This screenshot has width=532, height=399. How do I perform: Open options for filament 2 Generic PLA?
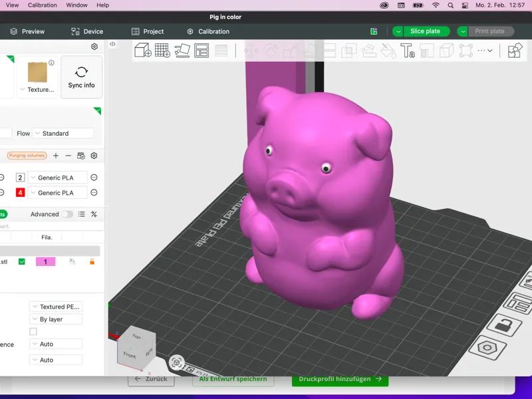[94, 178]
